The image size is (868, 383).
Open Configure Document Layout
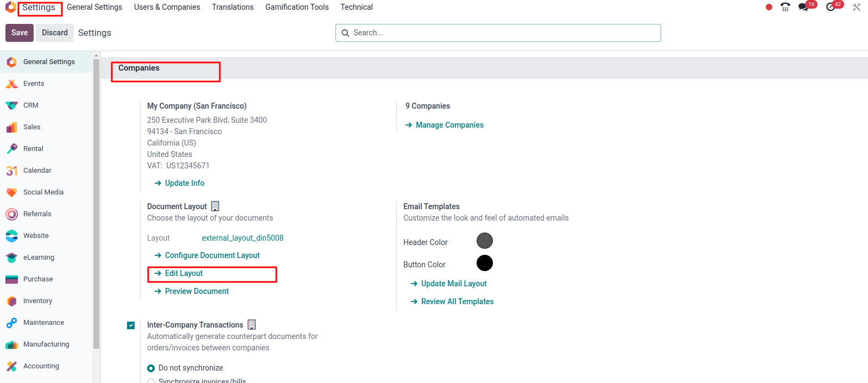coord(207,255)
